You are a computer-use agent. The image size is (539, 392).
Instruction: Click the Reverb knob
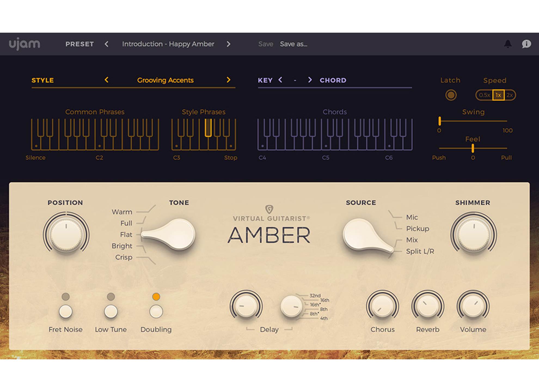428,306
